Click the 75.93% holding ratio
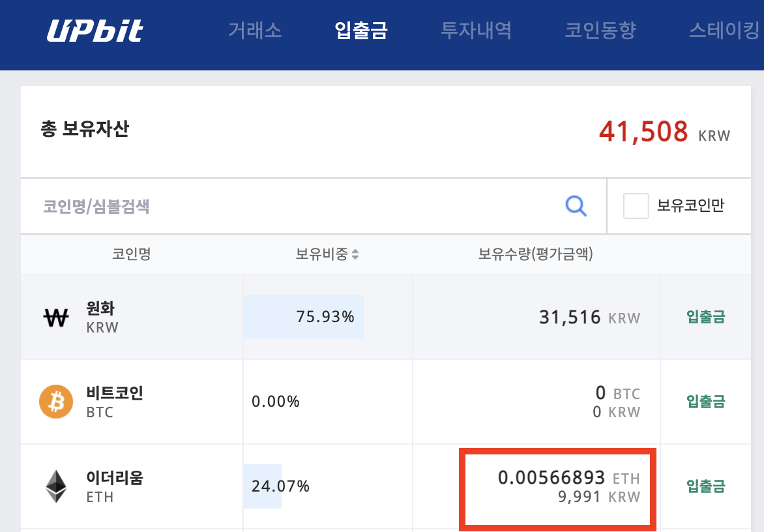Screen dimensions: 764x532 click(325, 317)
